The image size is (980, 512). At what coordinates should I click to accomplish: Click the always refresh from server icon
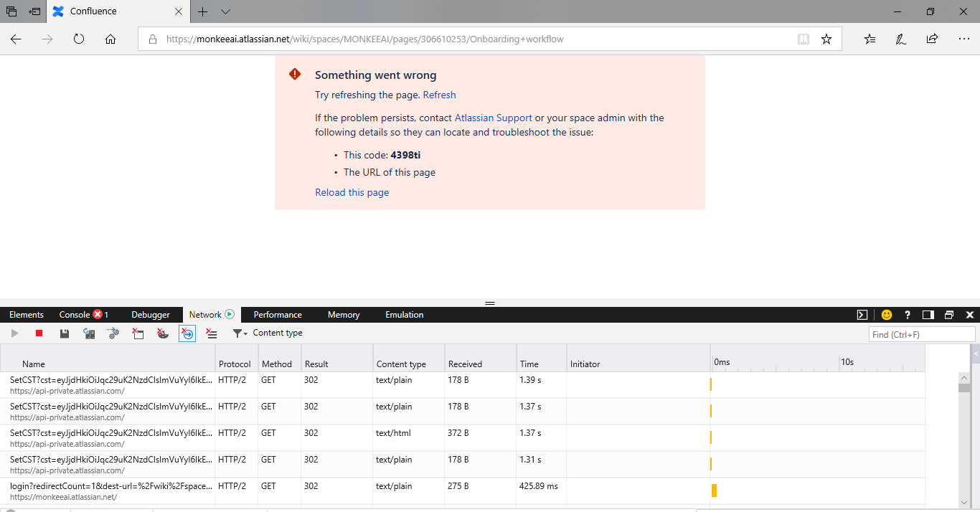click(89, 333)
